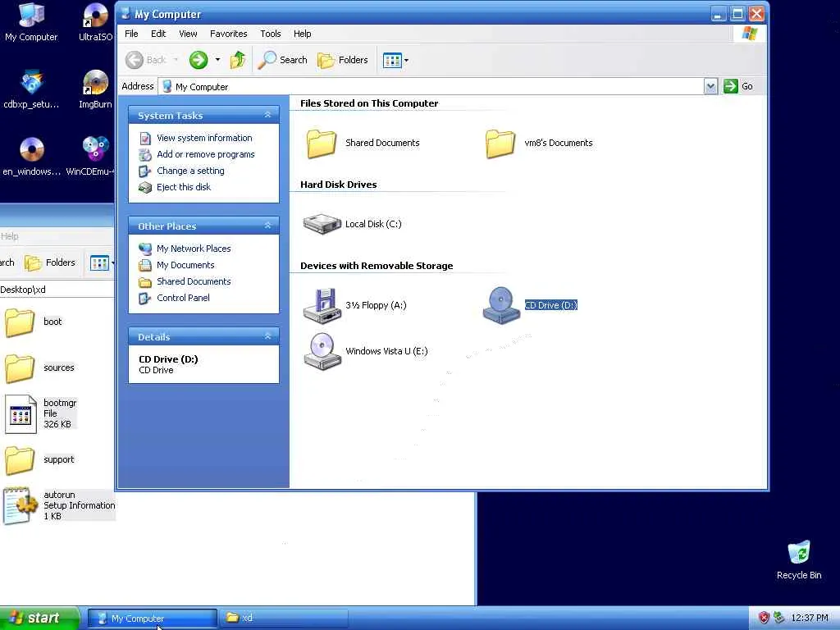Collapse the Details panel

(268, 336)
